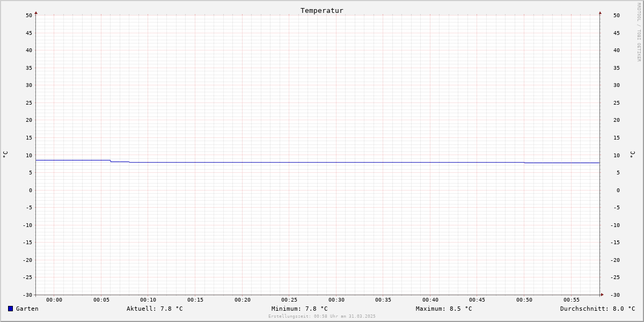644x322 pixels.
Task: Click the 00:35 time axis label
Action: click(x=383, y=300)
